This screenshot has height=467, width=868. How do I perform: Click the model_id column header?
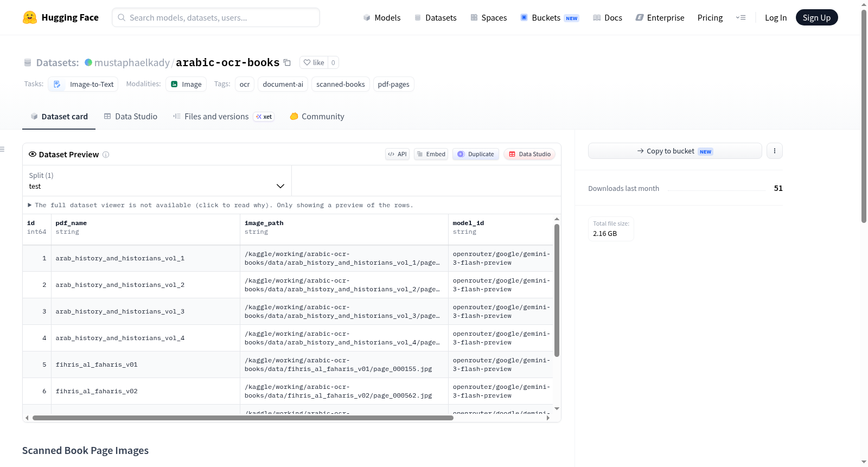[x=501, y=229]
